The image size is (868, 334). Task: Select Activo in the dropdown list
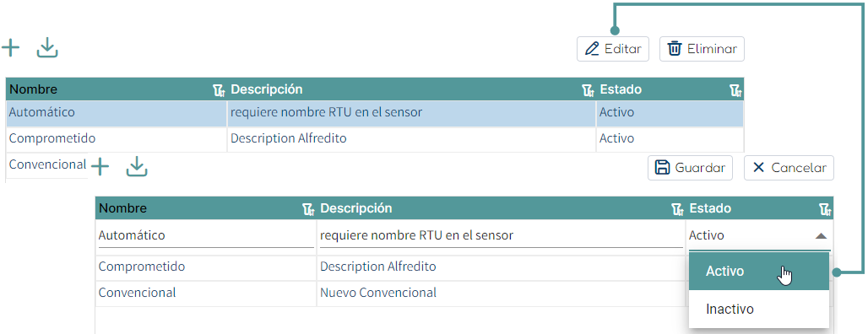[759, 272]
